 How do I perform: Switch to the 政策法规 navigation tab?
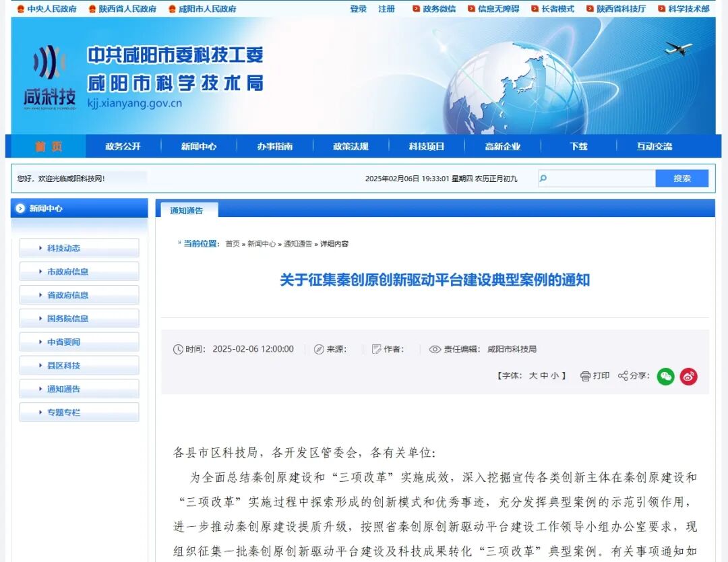coord(349,146)
